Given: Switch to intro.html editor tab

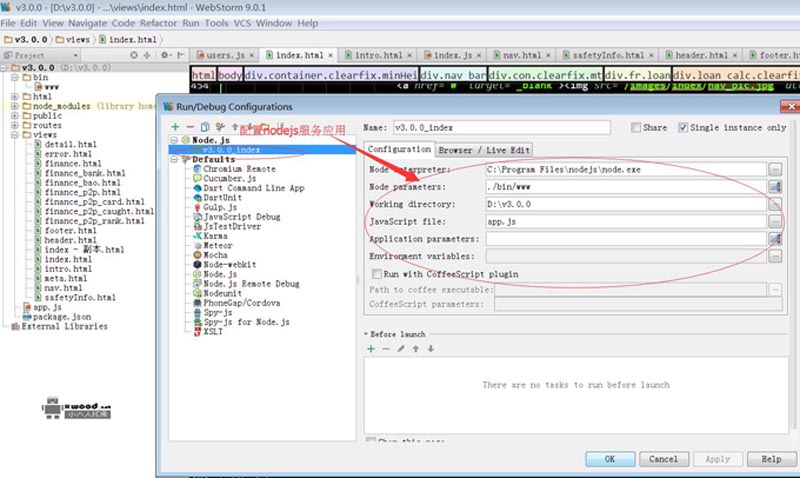Looking at the screenshot, I should pyautogui.click(x=379, y=55).
